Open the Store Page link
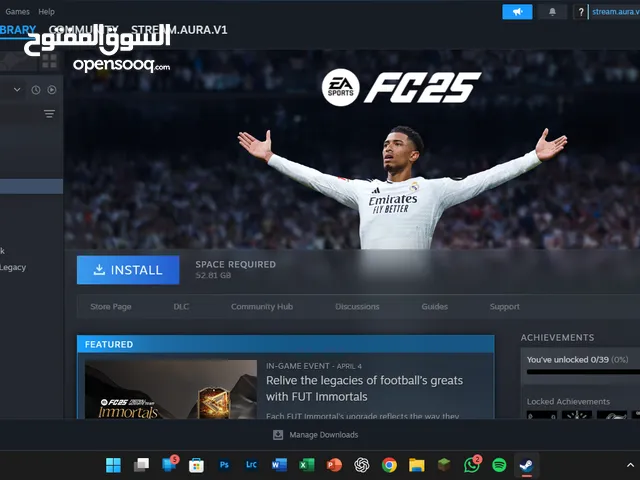 coord(111,307)
